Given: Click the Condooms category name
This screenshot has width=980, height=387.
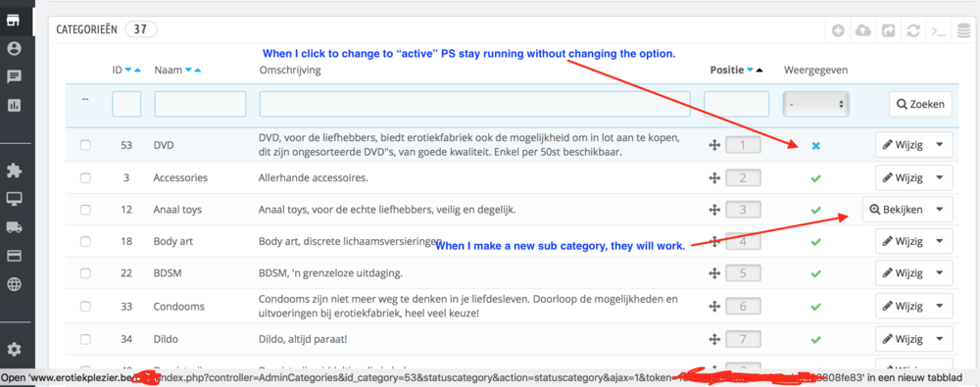Looking at the screenshot, I should pyautogui.click(x=179, y=307).
